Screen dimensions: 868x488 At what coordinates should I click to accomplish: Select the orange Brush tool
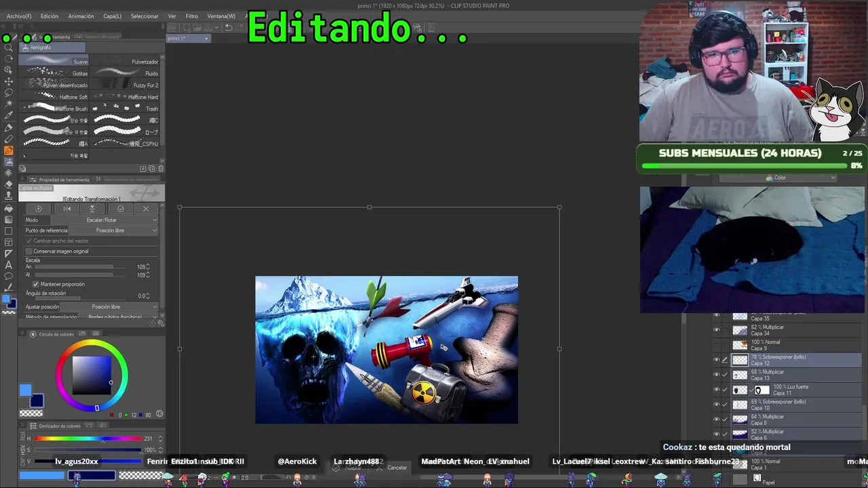tap(9, 150)
